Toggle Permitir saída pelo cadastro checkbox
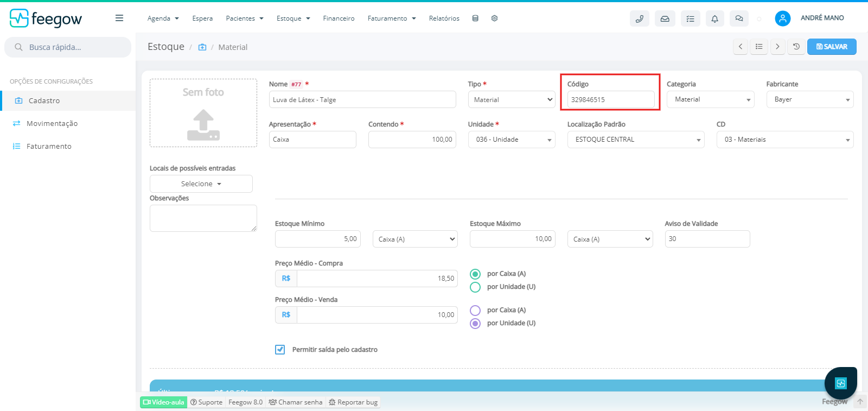The height and width of the screenshot is (411, 868). (x=280, y=350)
